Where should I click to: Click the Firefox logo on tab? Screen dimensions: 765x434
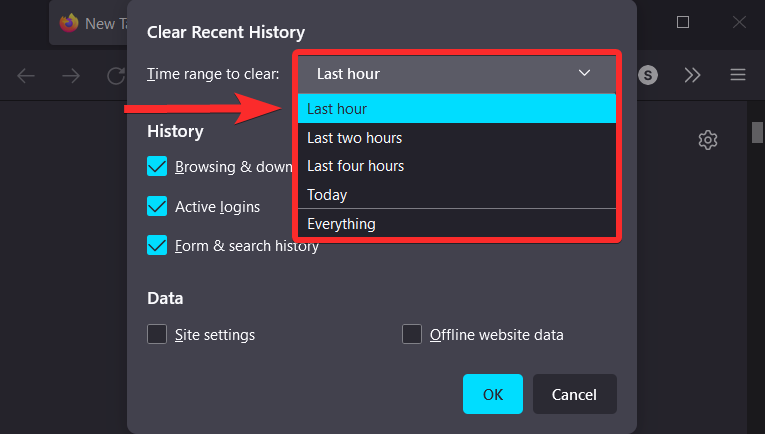click(x=69, y=23)
